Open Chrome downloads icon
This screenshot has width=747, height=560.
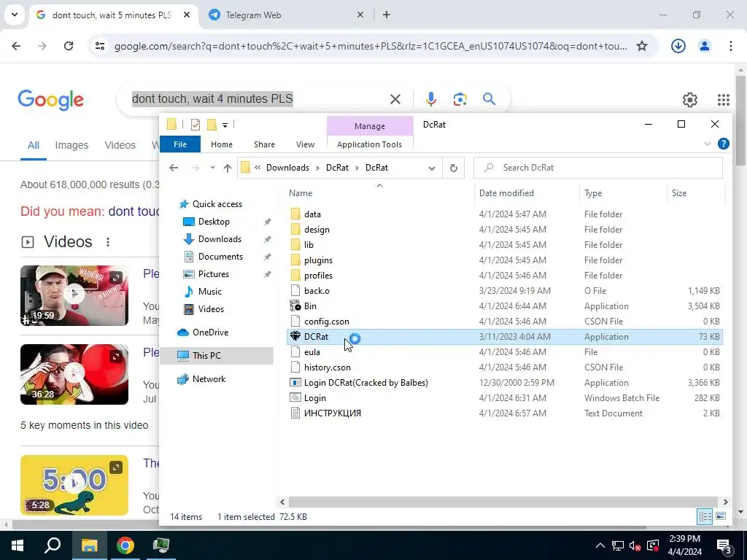pyautogui.click(x=678, y=46)
